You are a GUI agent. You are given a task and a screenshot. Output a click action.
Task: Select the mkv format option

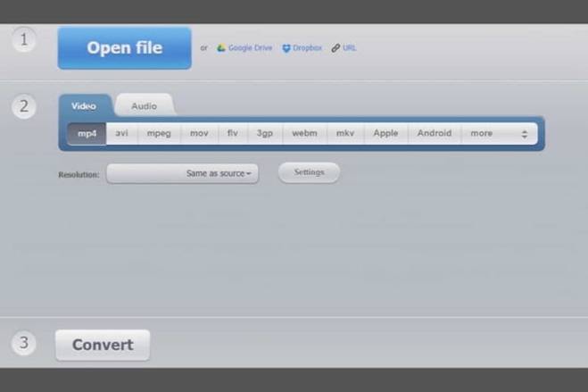point(344,133)
